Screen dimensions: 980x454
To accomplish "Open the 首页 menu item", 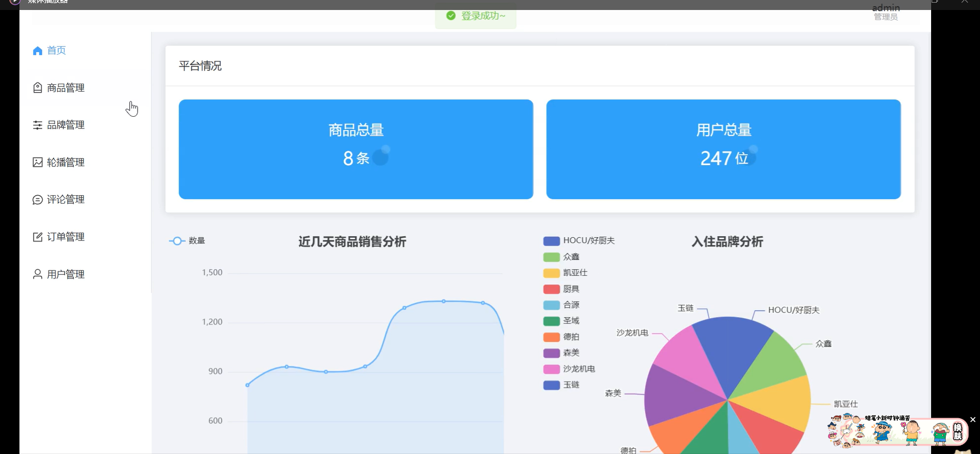I will 85,51.
